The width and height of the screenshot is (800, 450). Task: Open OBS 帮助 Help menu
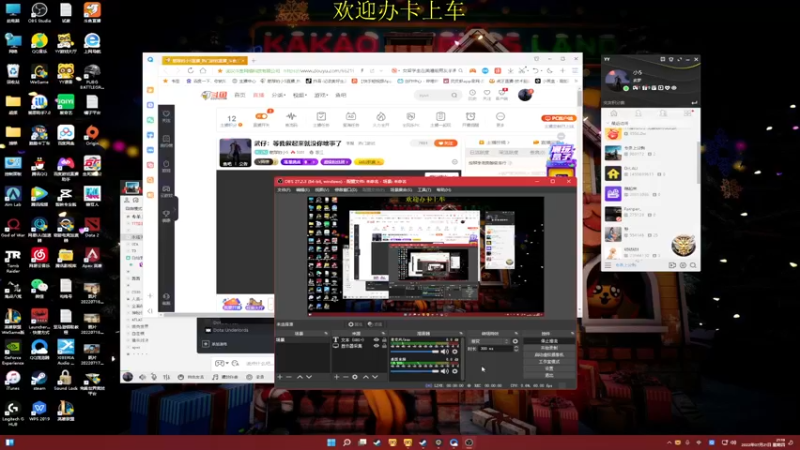(443, 190)
